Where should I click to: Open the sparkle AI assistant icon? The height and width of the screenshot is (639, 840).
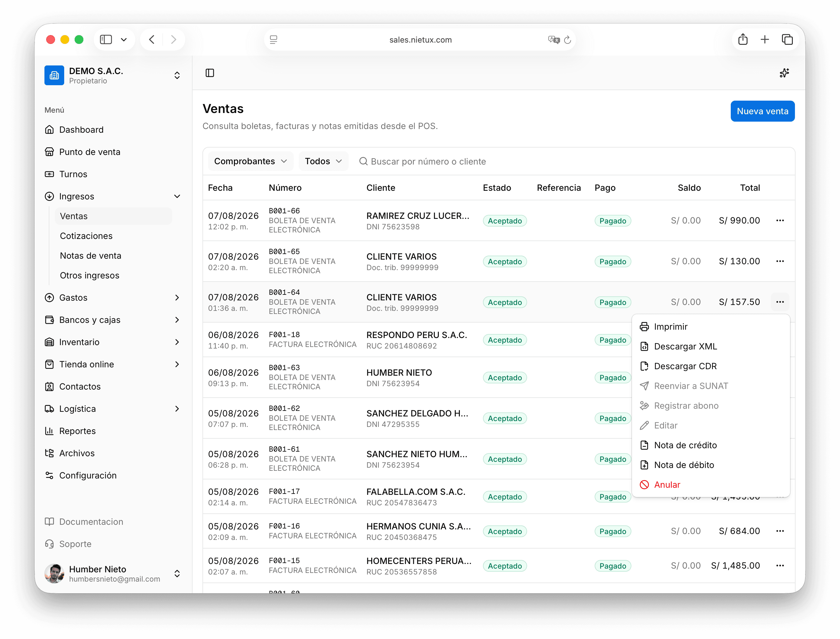[x=784, y=73]
